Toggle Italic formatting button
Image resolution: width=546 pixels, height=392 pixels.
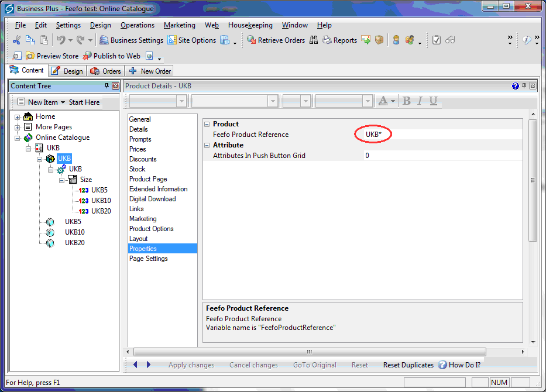click(420, 101)
